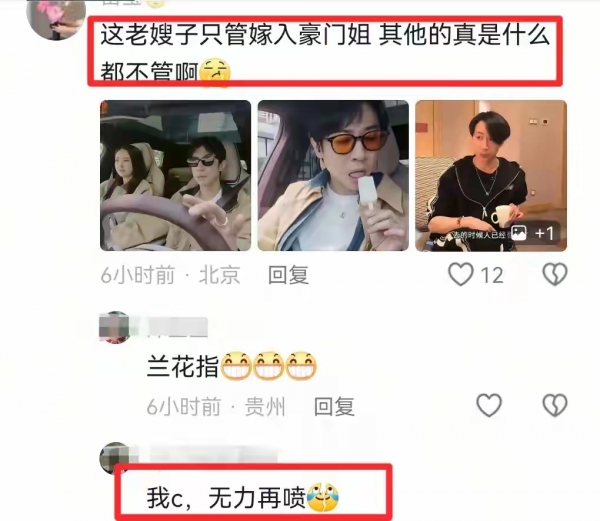Image resolution: width=600 pixels, height=521 pixels.
Task: Open the avatar of 兰花指 commenter
Action: (x=114, y=327)
